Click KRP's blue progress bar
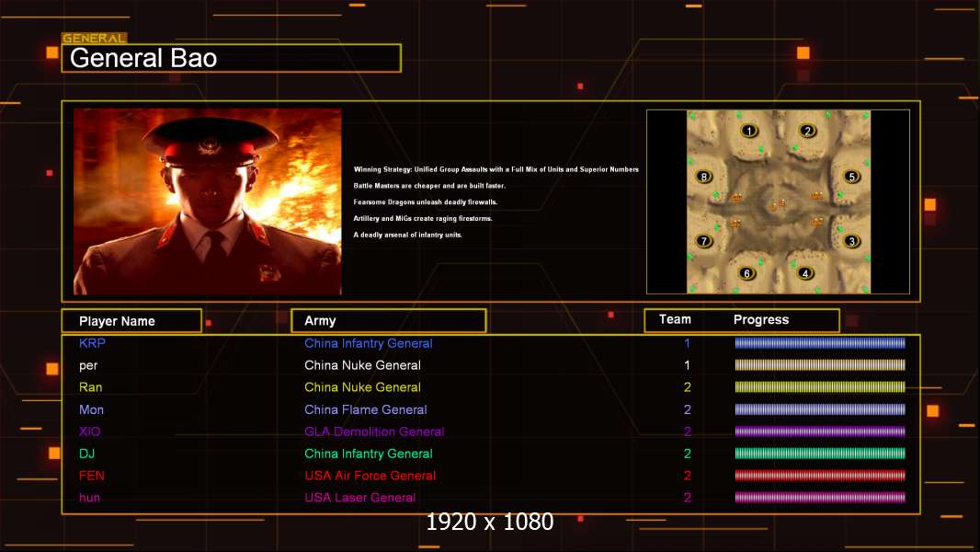 click(x=820, y=342)
